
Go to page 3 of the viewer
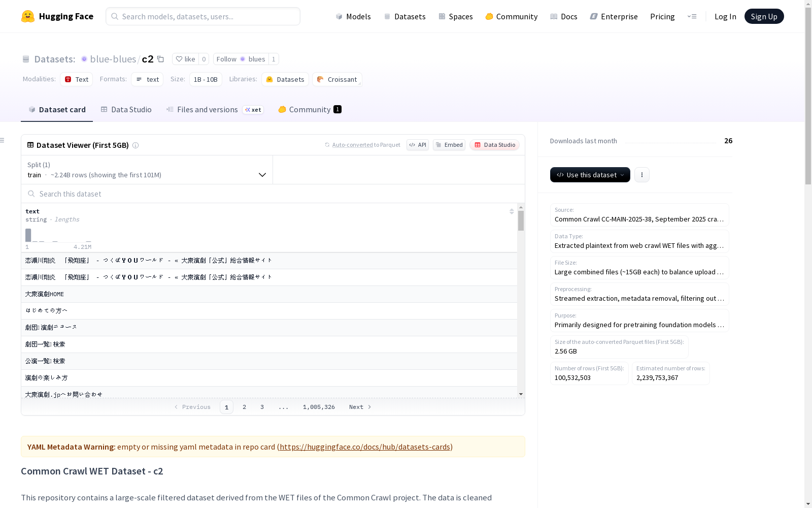tap(262, 407)
